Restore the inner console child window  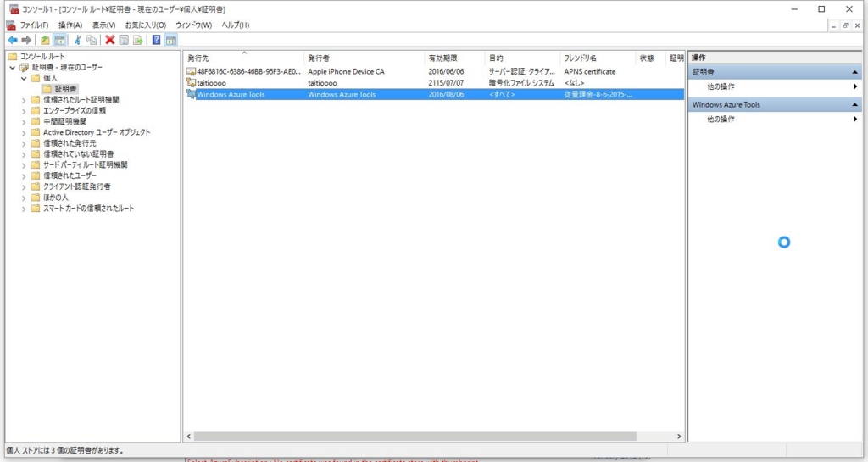(x=845, y=25)
